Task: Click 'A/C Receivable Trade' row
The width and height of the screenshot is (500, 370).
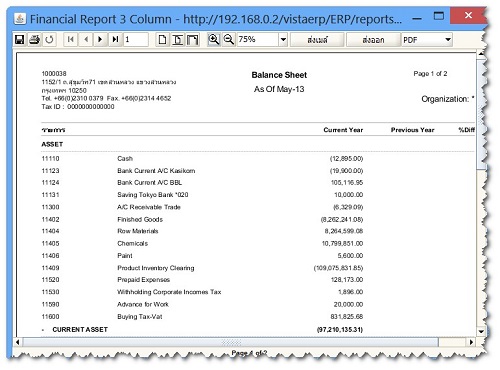Action: [149, 207]
